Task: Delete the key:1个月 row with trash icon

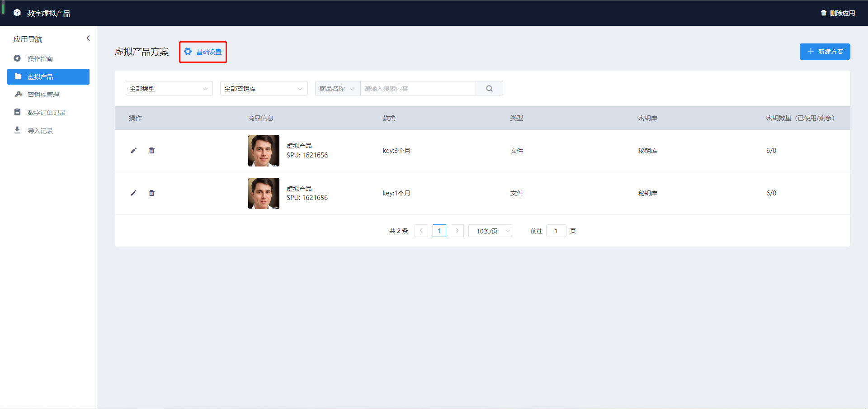Action: 151,193
